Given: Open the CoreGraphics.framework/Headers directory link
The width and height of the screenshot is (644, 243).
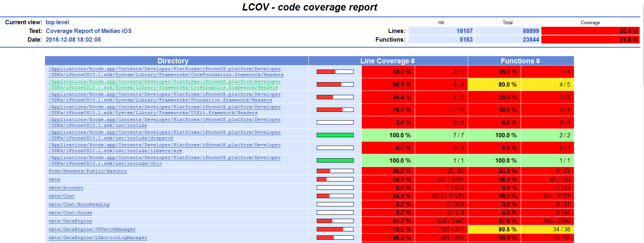Looking at the screenshot, I should tap(164, 85).
